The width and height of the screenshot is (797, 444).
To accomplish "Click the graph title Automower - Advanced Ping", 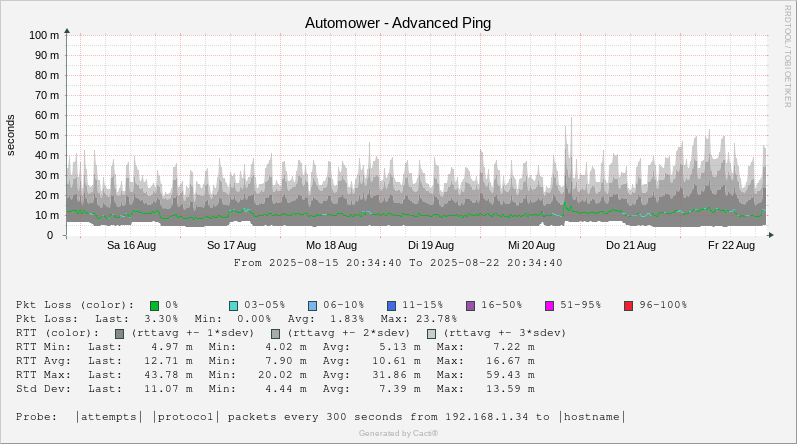I will pos(398,23).
